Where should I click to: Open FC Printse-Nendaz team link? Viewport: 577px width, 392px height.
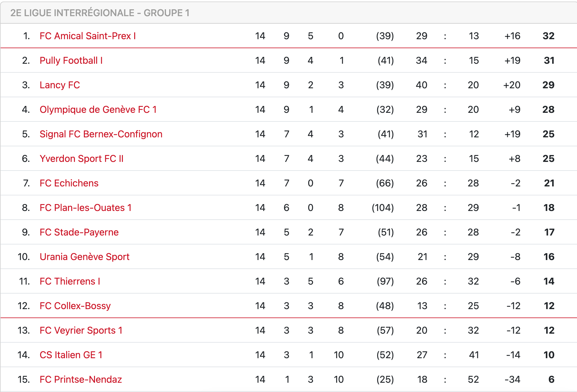pyautogui.click(x=81, y=379)
